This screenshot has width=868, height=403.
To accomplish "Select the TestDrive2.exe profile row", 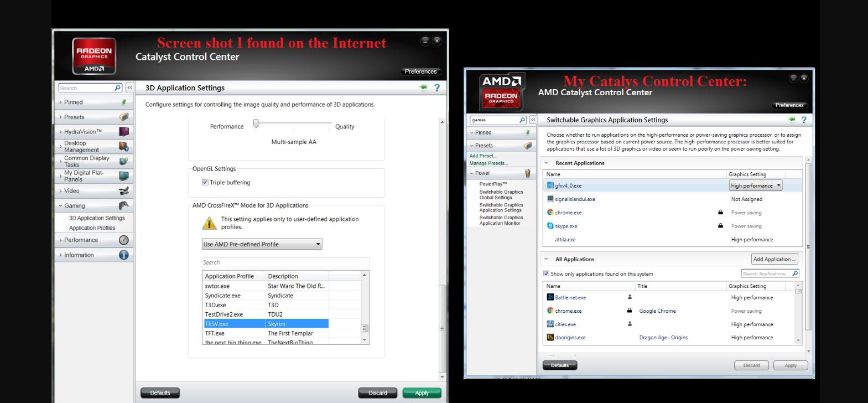I will click(266, 314).
